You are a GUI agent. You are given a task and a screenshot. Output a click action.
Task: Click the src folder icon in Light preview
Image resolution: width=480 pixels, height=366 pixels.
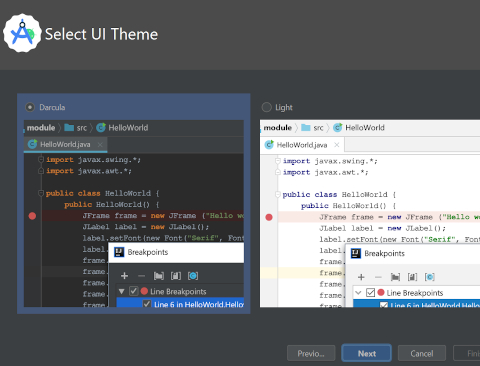coord(306,127)
